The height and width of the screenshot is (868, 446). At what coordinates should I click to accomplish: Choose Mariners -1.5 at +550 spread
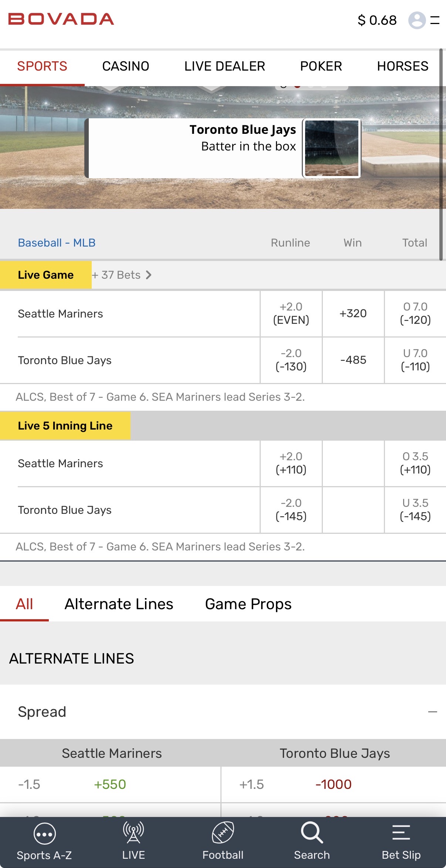[110, 784]
